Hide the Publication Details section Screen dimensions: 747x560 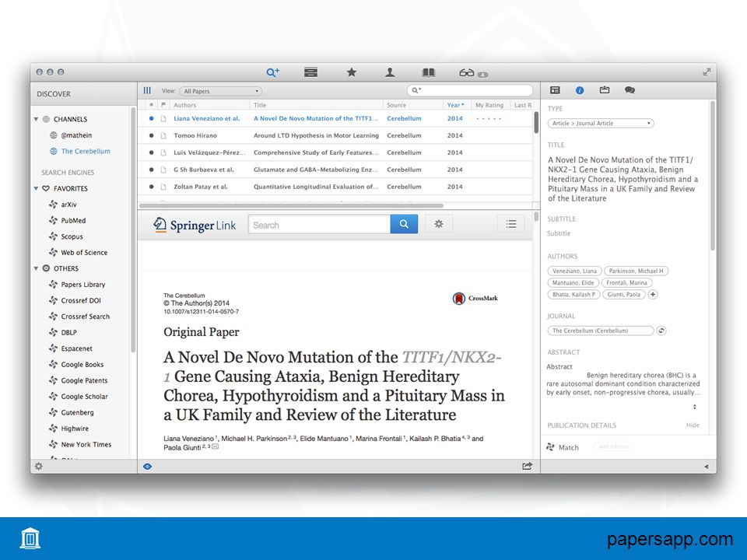click(693, 425)
